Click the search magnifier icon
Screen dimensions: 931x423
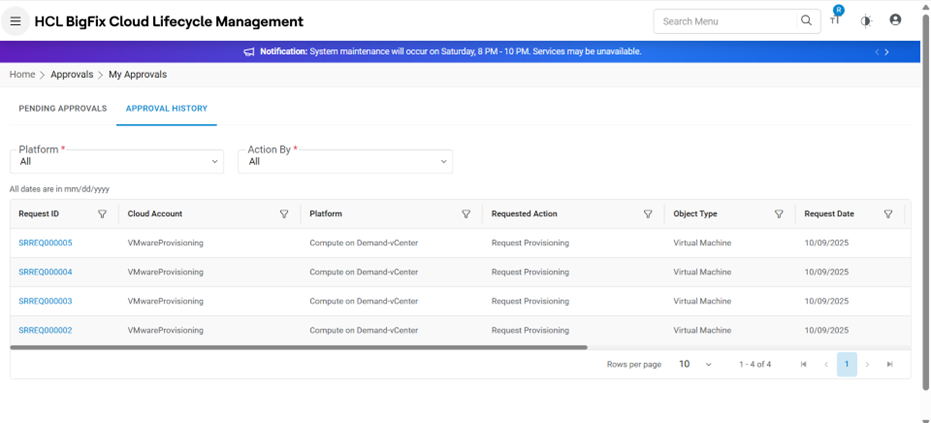806,21
